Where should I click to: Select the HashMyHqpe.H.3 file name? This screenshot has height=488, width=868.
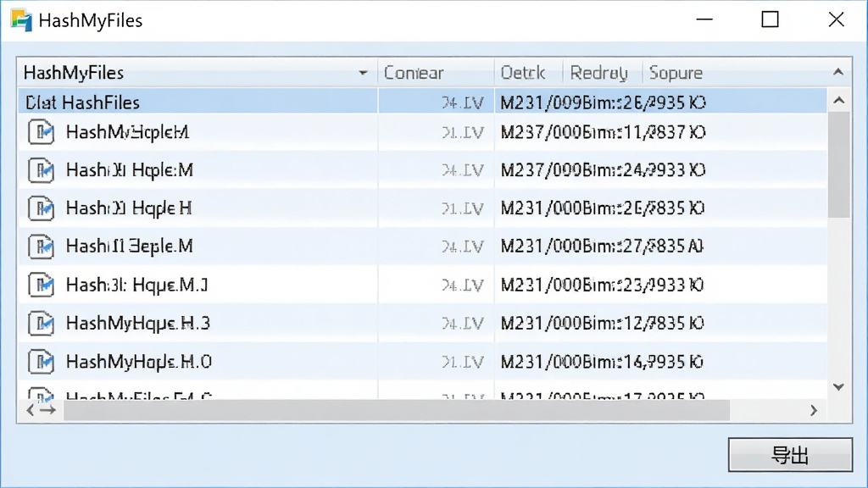tap(138, 323)
